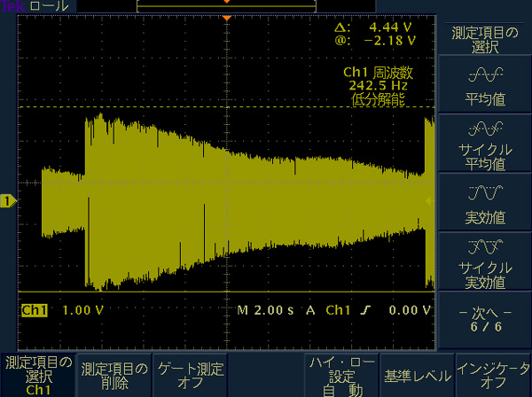The image size is (532, 397).
Task: Select the 平均値 mean waveform icon
Action: [x=484, y=75]
